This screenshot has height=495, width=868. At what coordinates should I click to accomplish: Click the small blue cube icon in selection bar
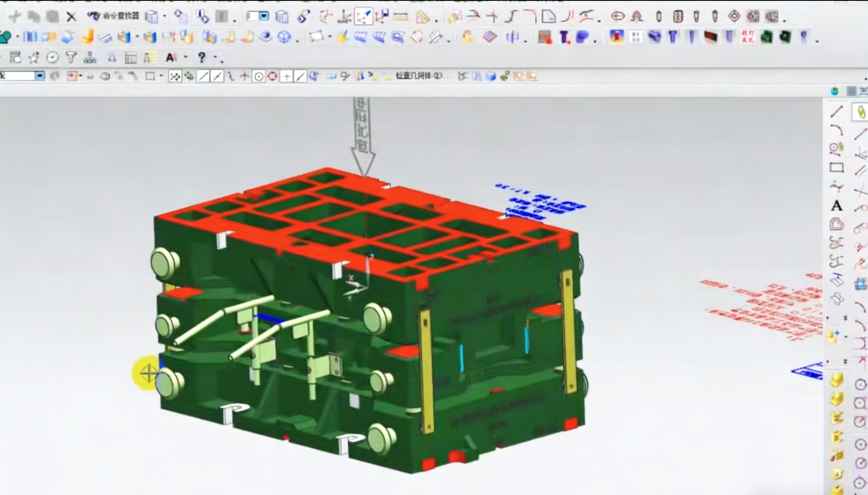coord(491,76)
